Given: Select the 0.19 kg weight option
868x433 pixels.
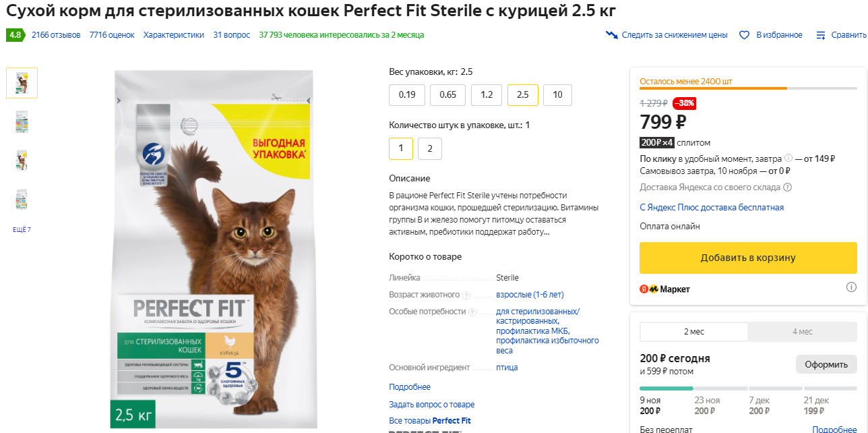Looking at the screenshot, I should coord(406,95).
